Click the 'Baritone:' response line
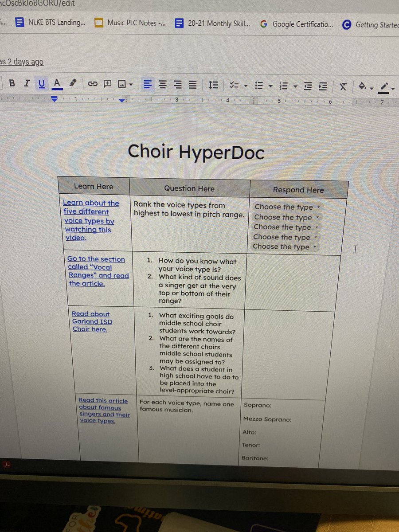This screenshot has height=532, width=399. click(x=255, y=458)
